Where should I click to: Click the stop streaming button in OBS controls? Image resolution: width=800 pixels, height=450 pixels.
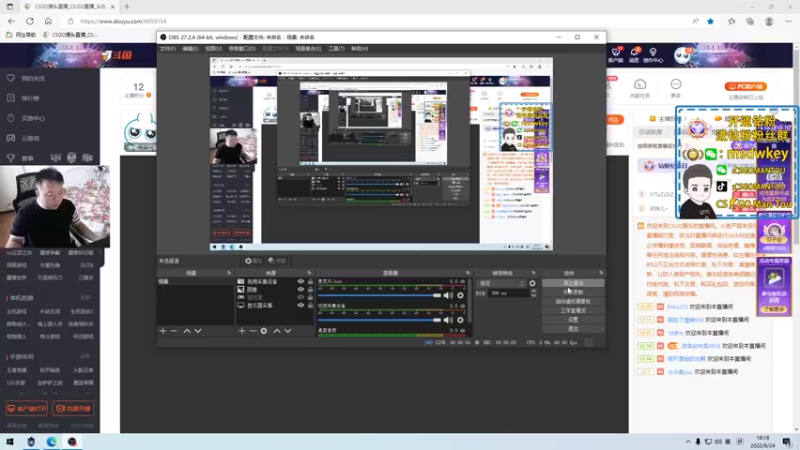click(x=573, y=283)
